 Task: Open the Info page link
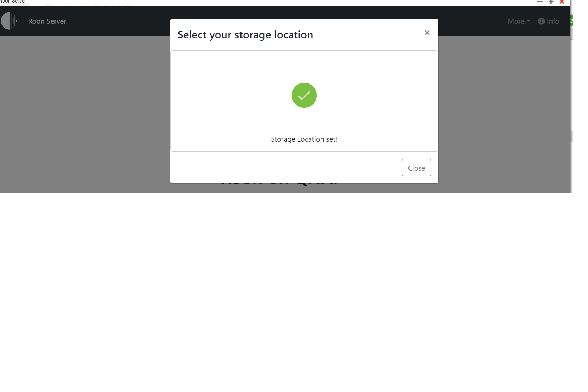point(553,21)
